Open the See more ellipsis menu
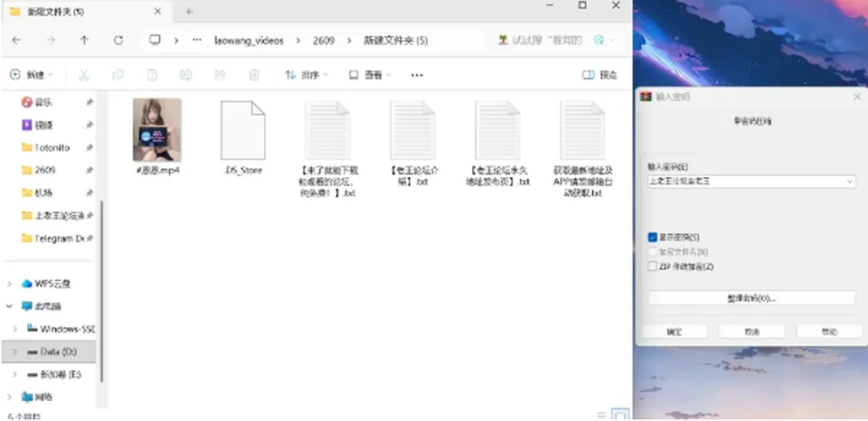Screen dimensions: 868x421 (417, 75)
